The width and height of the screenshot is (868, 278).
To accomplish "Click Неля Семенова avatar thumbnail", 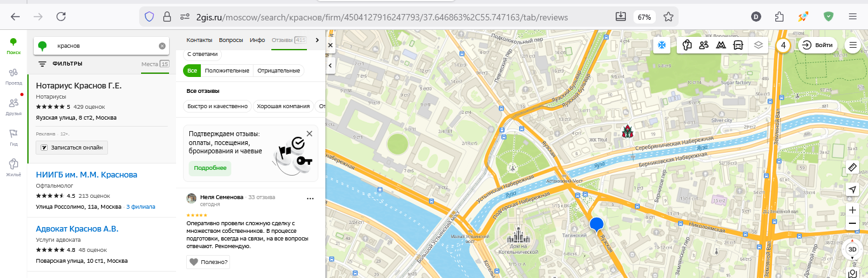I will [x=191, y=198].
